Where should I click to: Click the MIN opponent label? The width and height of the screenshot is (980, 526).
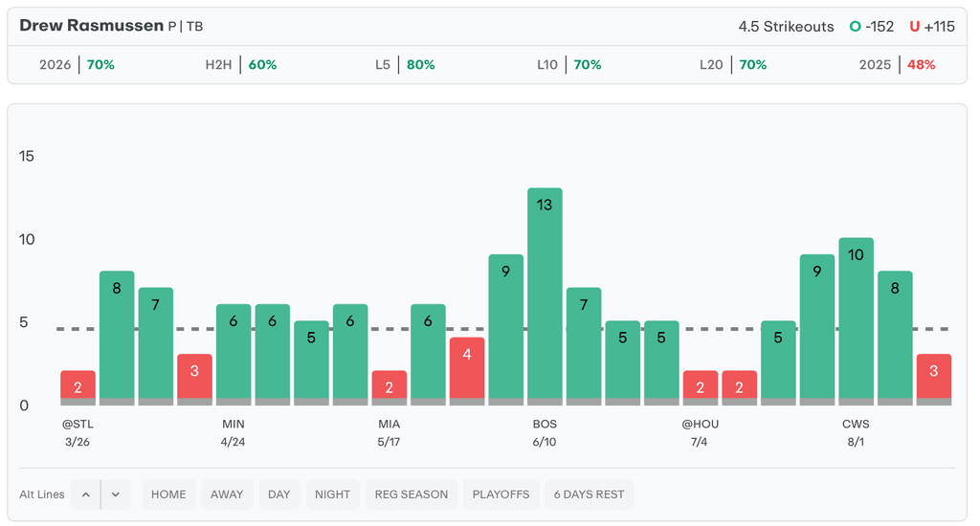pyautogui.click(x=234, y=424)
